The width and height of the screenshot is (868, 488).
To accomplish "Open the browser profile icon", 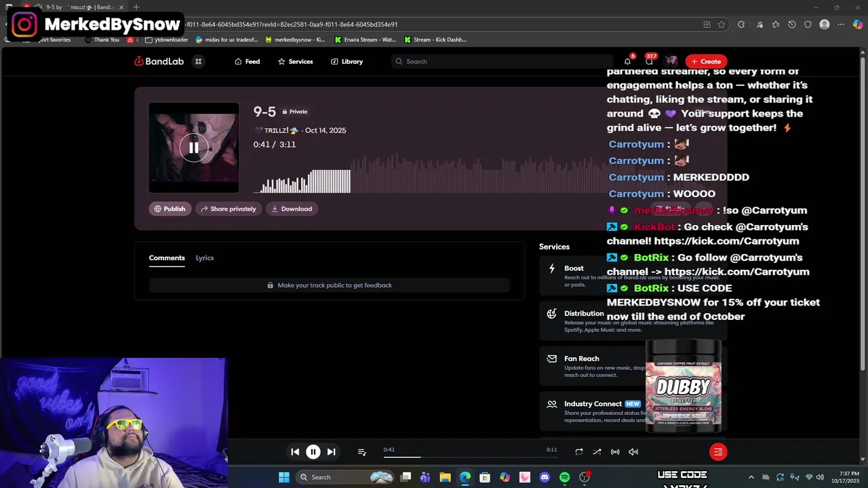I will 825,24.
